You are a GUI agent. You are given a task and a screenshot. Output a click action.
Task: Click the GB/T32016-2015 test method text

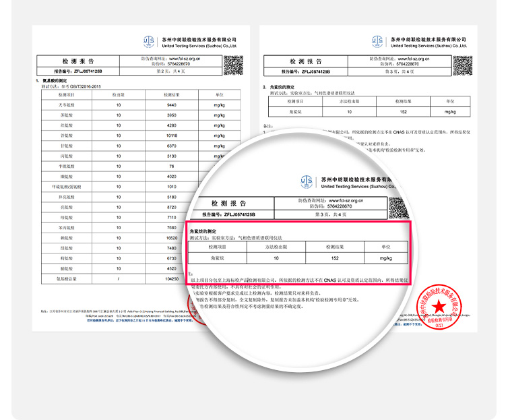(x=86, y=86)
